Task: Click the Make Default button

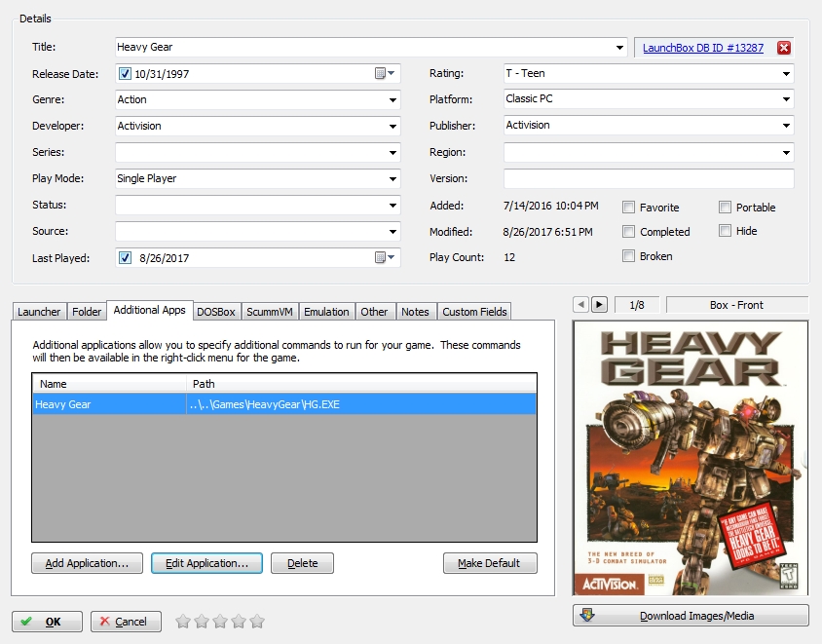Action: point(490,563)
